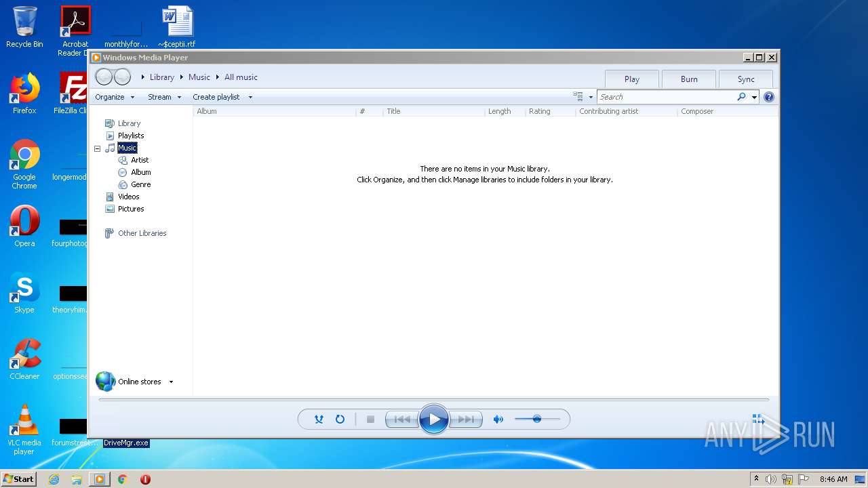868x488 pixels.
Task: Switch to Now Playing view icon
Action: pos(758,420)
